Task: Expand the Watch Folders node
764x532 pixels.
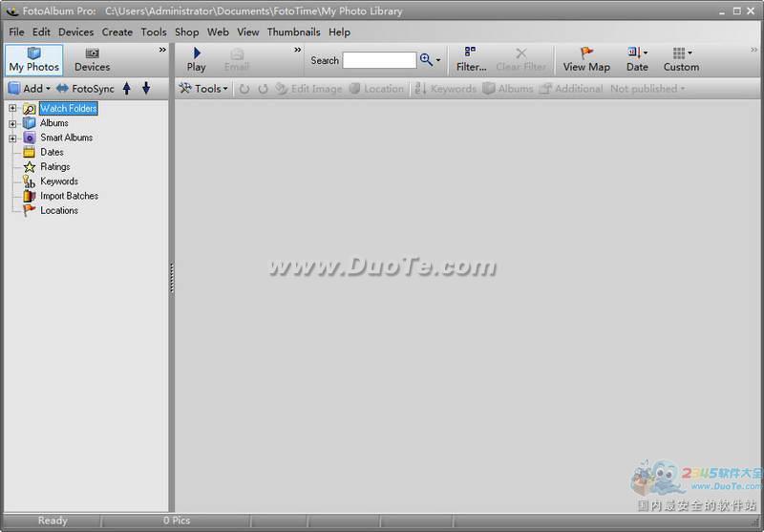Action: [x=12, y=109]
